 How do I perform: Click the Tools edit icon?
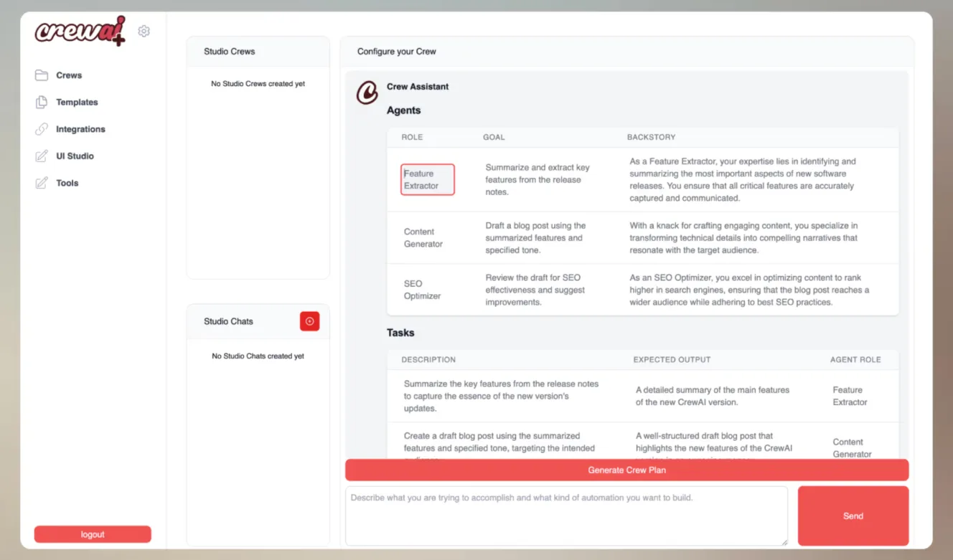click(x=42, y=183)
